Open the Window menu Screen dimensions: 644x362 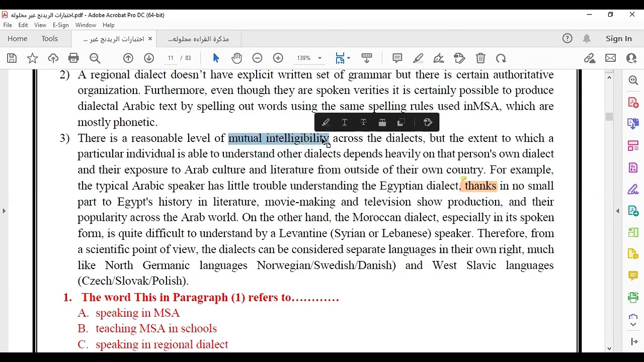[86, 25]
